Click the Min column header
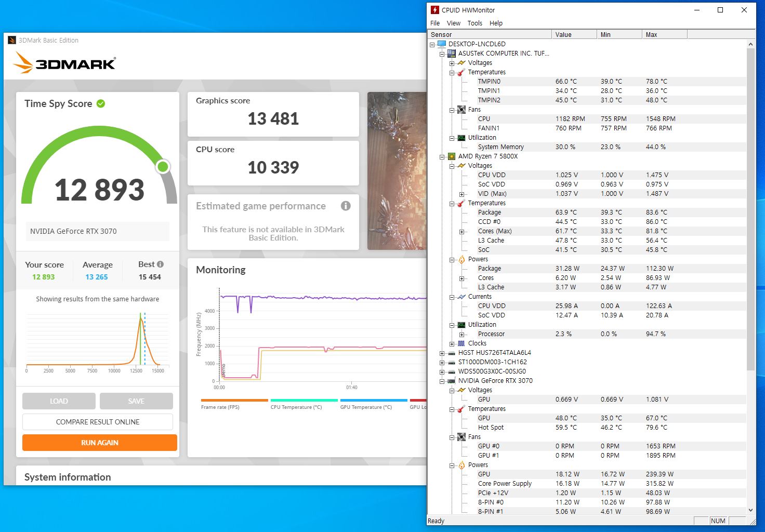This screenshot has height=532, width=765. coord(619,34)
